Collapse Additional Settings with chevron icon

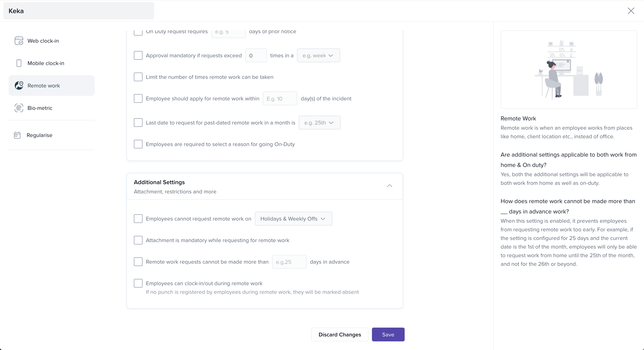389,186
